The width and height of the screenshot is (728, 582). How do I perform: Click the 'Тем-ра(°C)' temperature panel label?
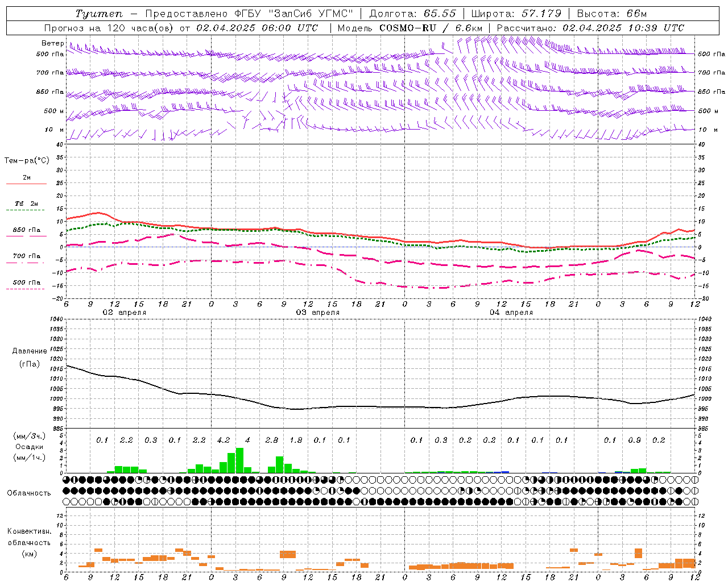tap(27, 161)
